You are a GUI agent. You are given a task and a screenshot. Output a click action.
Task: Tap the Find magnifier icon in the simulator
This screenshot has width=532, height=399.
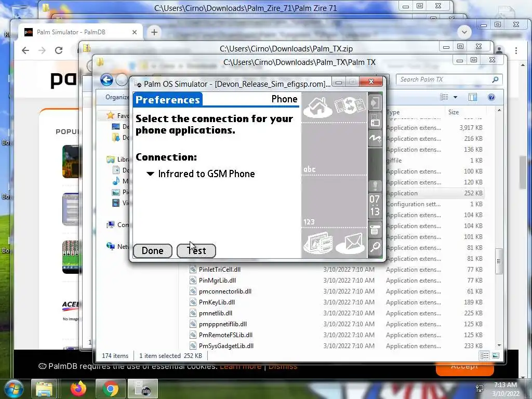[375, 247]
